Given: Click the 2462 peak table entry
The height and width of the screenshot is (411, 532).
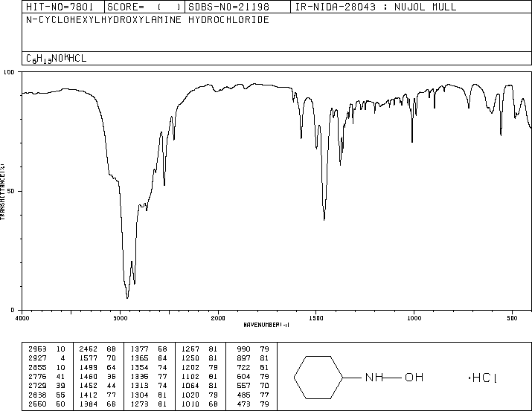Looking at the screenshot, I should (x=97, y=349).
